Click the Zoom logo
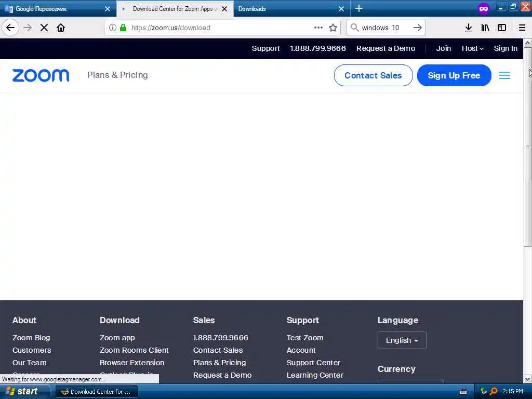Viewport: 532px width, 399px height. pos(41,75)
